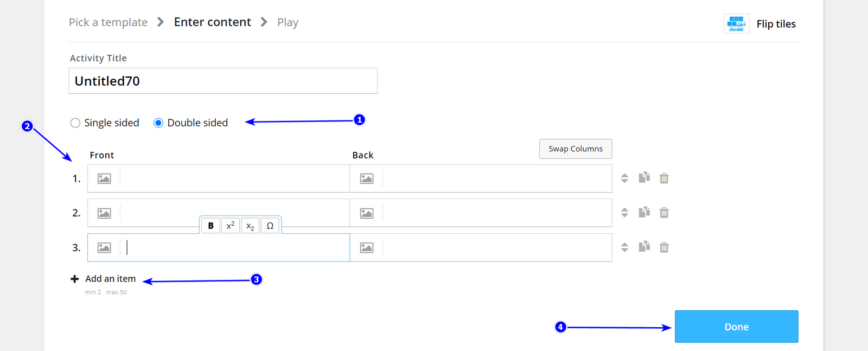Select the Single sided radio button
Screen dimensions: 868x351
coord(75,123)
